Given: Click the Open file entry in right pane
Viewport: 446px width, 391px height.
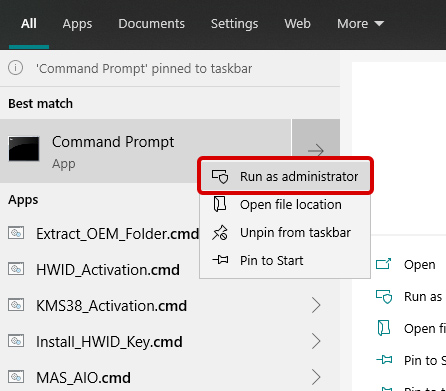Looking at the screenshot, I should coord(425,328).
